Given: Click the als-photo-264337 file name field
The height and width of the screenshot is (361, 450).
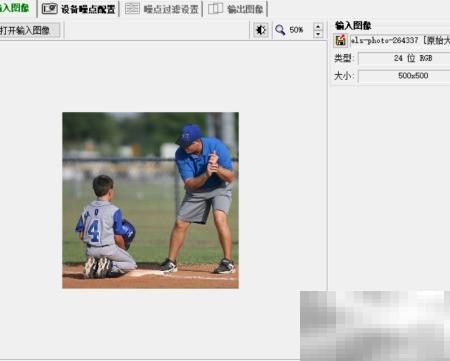Looking at the screenshot, I should (x=400, y=41).
